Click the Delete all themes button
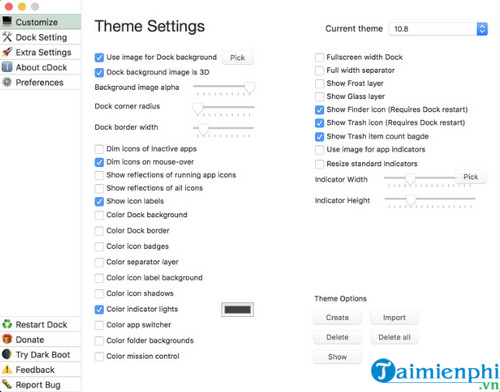The width and height of the screenshot is (500, 392). click(x=394, y=337)
